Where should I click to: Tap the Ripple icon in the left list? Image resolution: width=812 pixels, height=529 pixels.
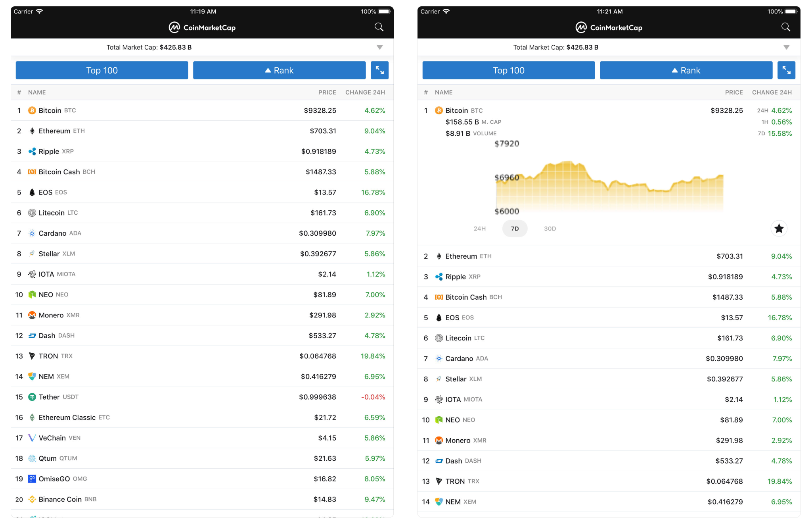(32, 151)
